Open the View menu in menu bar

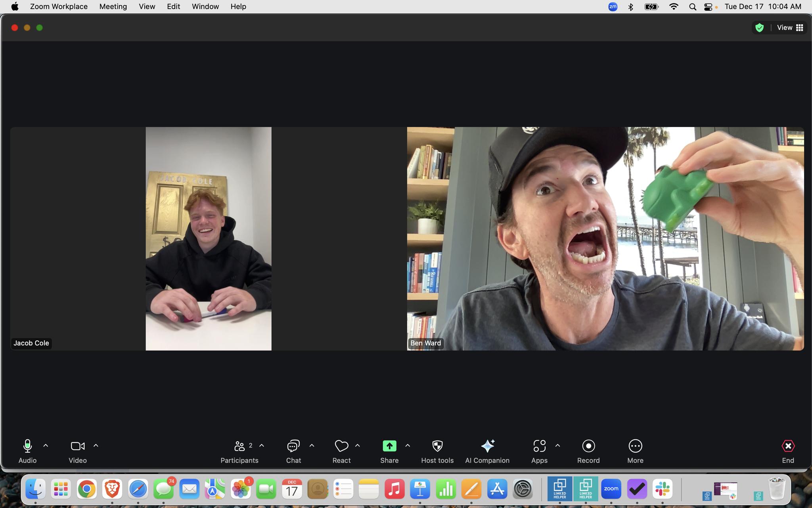tap(147, 6)
